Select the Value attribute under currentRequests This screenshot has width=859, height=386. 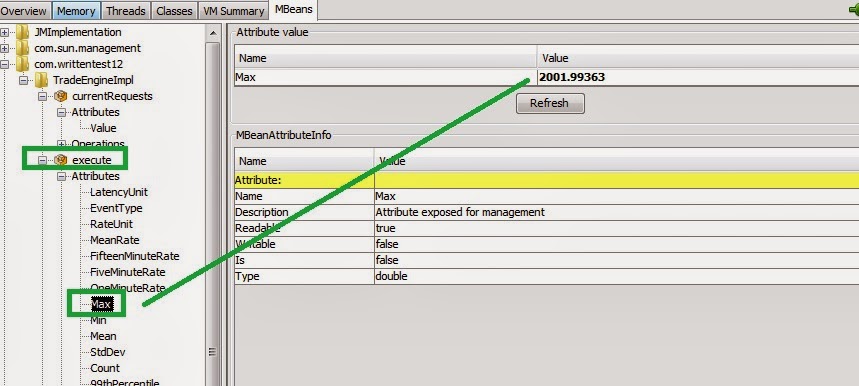tap(103, 128)
